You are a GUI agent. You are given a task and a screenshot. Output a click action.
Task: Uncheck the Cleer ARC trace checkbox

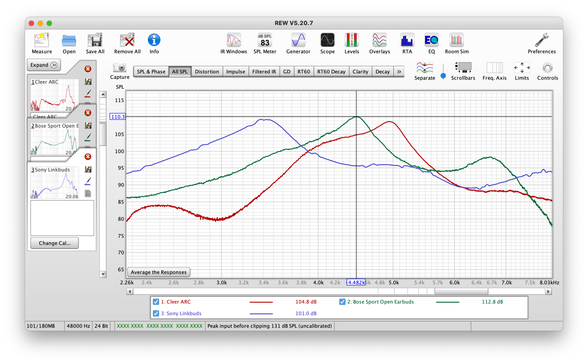tap(156, 302)
